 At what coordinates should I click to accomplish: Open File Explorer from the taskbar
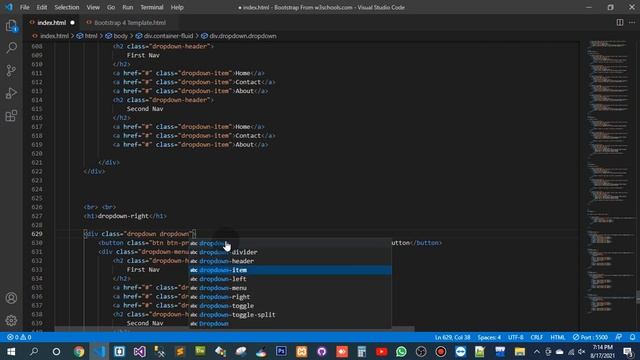pyautogui.click(x=520, y=351)
